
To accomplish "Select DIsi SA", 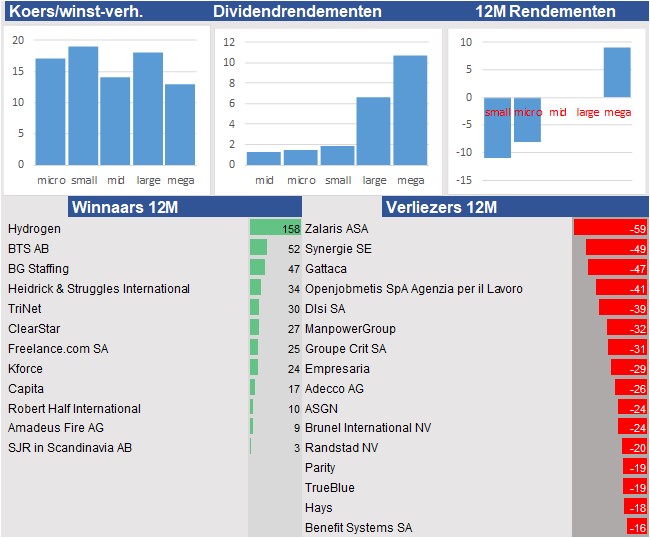I will [x=325, y=309].
